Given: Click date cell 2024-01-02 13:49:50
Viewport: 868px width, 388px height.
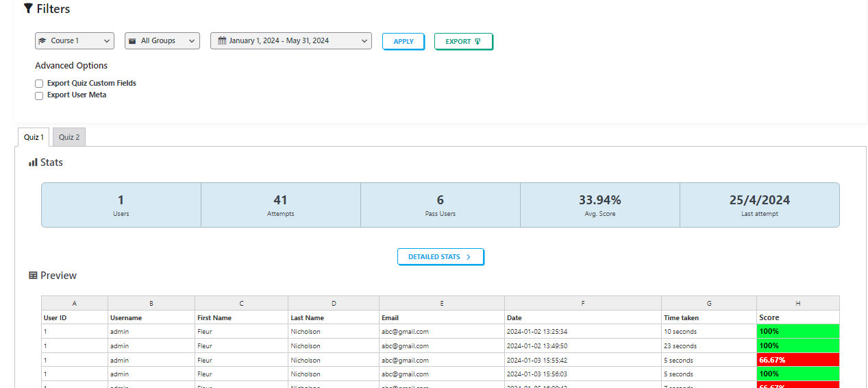Looking at the screenshot, I should point(583,346).
